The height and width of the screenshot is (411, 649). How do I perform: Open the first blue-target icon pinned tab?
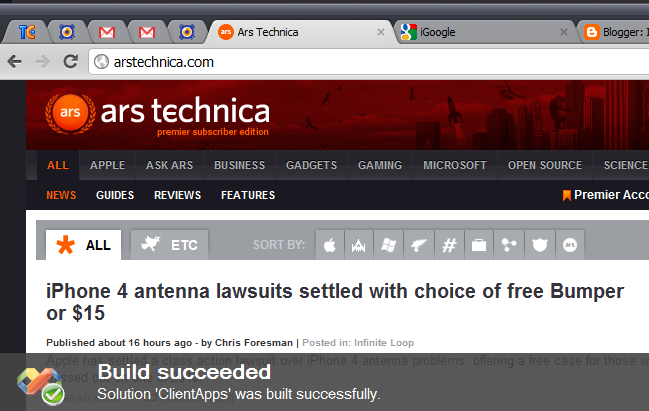(x=67, y=32)
